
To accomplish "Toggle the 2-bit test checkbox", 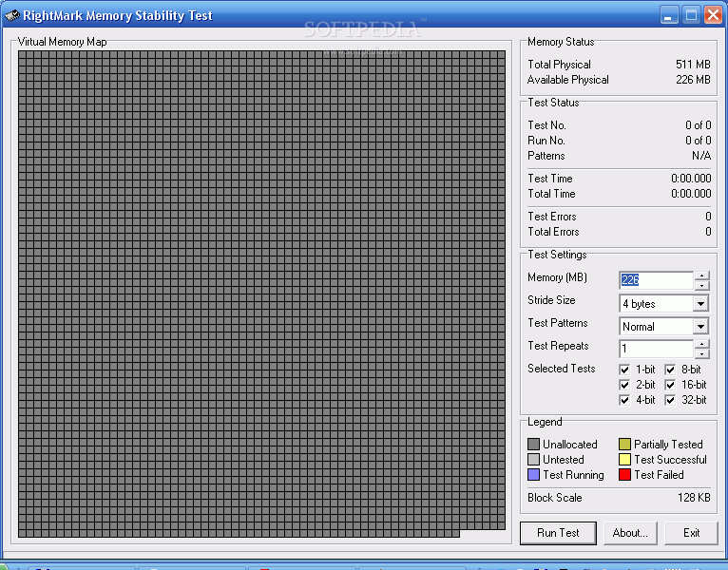I will point(624,385).
